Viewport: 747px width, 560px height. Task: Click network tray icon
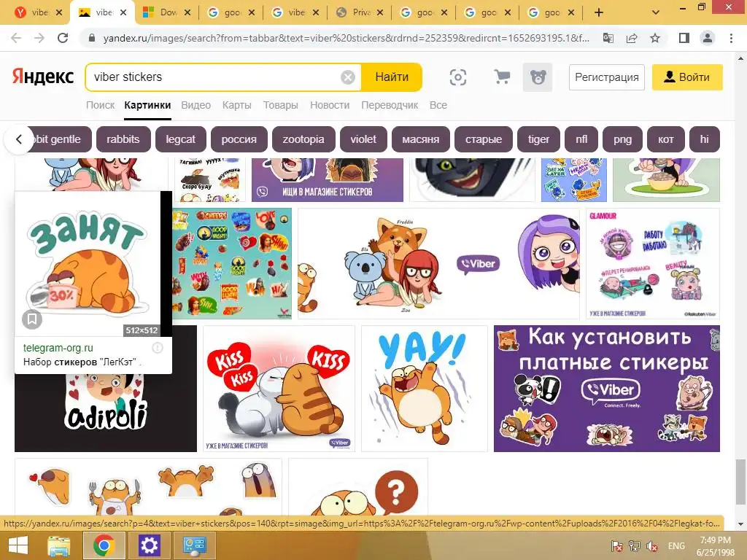click(634, 546)
